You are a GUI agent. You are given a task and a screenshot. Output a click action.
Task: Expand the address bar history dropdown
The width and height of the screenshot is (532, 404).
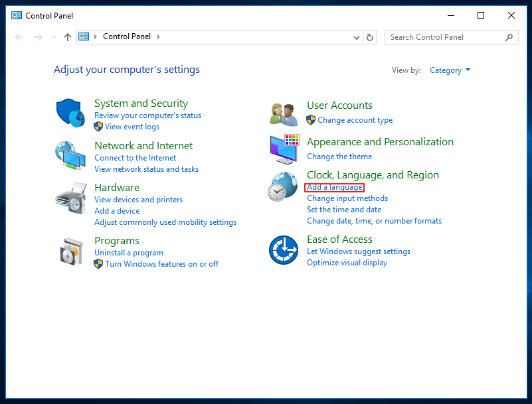(356, 37)
